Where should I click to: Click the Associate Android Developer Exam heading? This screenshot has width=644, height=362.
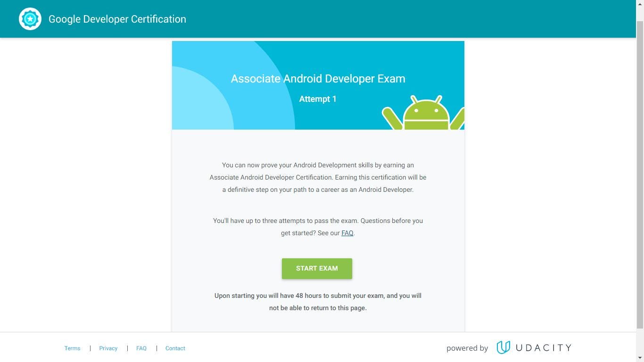(x=318, y=79)
